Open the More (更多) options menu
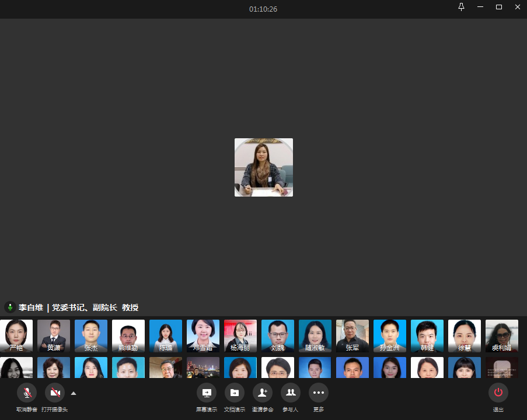This screenshot has width=527, height=420. [319, 393]
